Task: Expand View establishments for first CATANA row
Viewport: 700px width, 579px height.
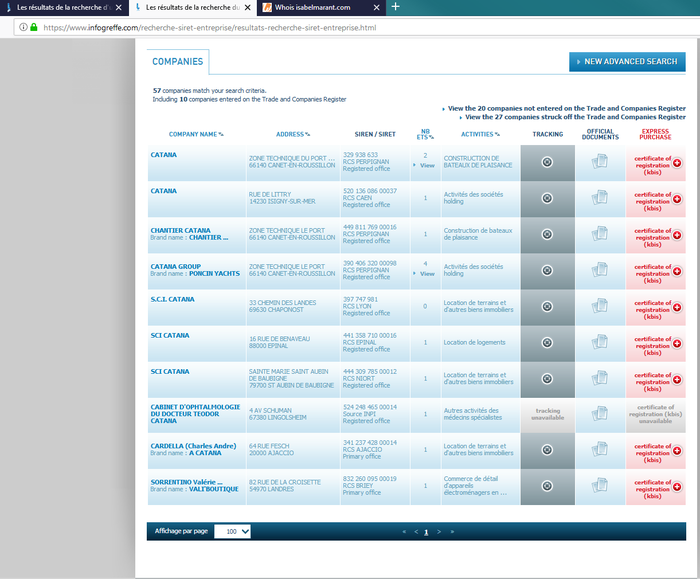Action: (x=425, y=165)
